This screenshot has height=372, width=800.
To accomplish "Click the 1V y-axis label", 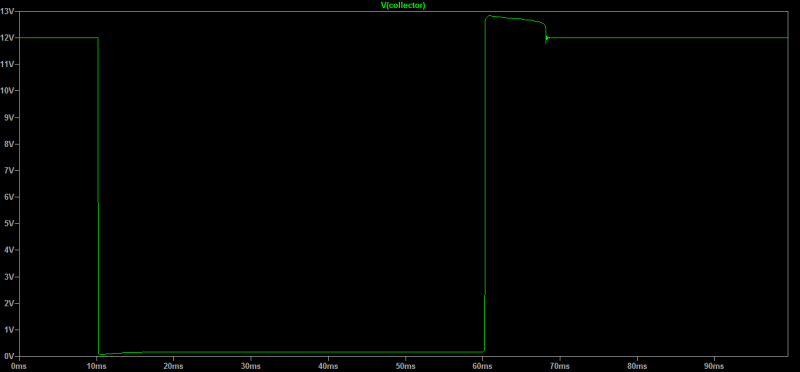I will click(9, 330).
